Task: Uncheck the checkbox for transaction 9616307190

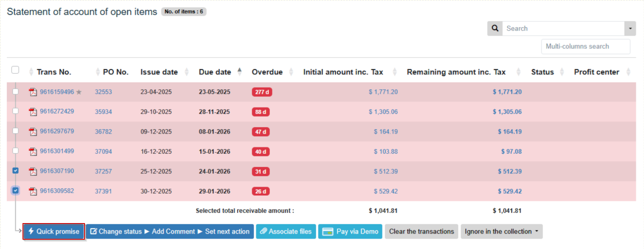Action: point(15,170)
